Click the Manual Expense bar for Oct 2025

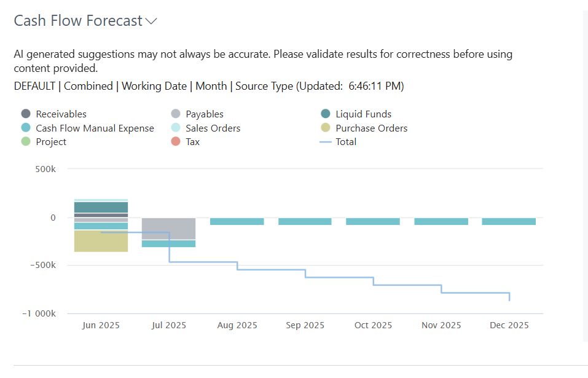[x=373, y=222]
